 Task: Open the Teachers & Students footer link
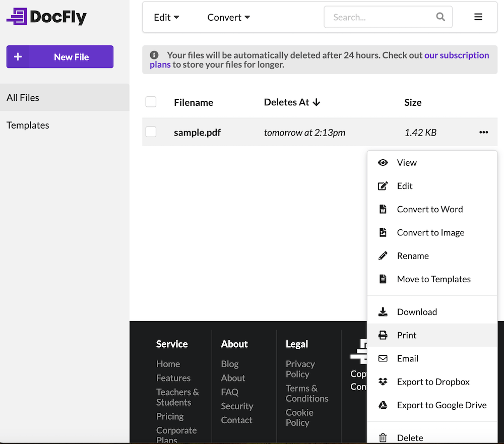pyautogui.click(x=177, y=397)
